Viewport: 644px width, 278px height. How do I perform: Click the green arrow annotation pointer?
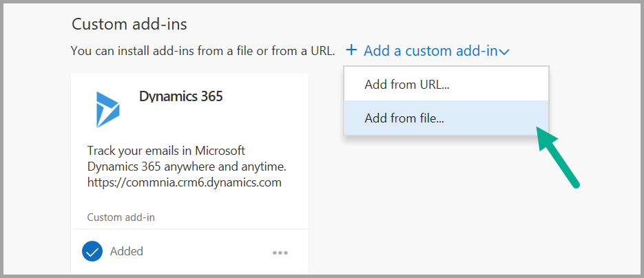coord(558,157)
